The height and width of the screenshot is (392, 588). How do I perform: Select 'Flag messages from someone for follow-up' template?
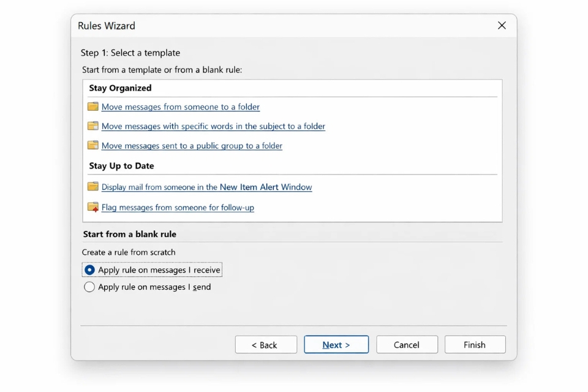(178, 208)
